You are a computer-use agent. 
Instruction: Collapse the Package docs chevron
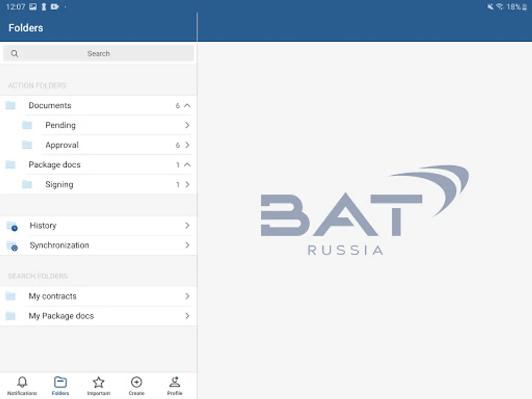tap(187, 164)
